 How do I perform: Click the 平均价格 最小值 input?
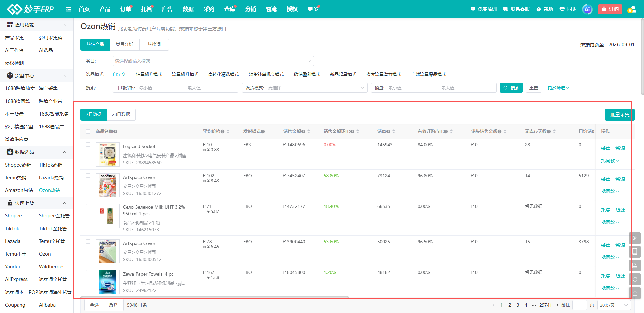coord(159,88)
